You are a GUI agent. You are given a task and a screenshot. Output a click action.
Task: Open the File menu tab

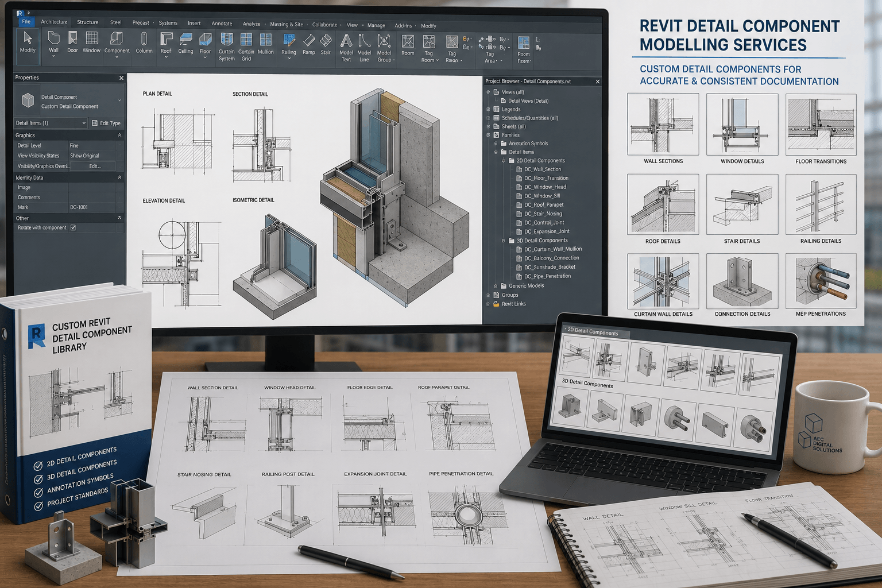click(26, 21)
